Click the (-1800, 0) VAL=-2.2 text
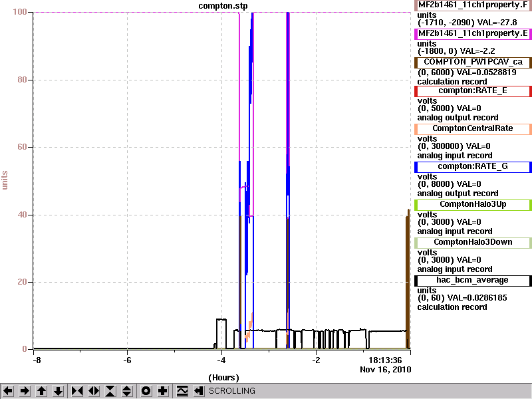 (x=456, y=51)
